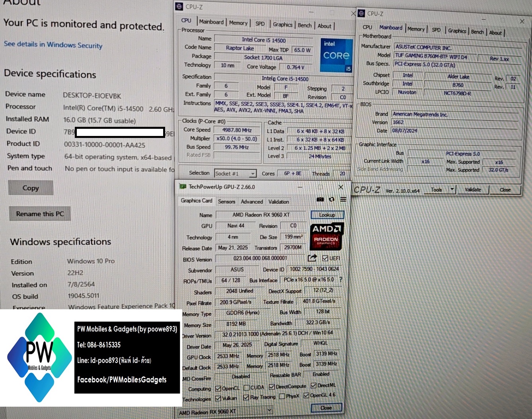Click the Close button in GPU-Z

[326, 408]
